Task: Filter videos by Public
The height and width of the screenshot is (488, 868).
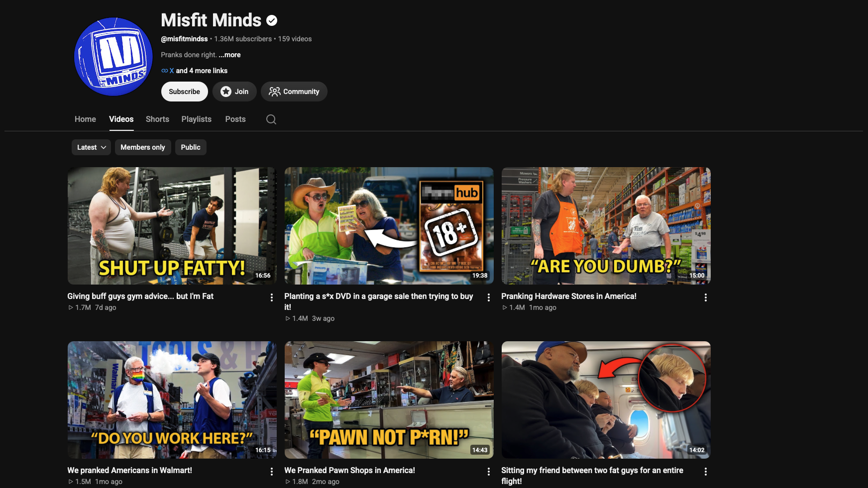Action: (191, 147)
